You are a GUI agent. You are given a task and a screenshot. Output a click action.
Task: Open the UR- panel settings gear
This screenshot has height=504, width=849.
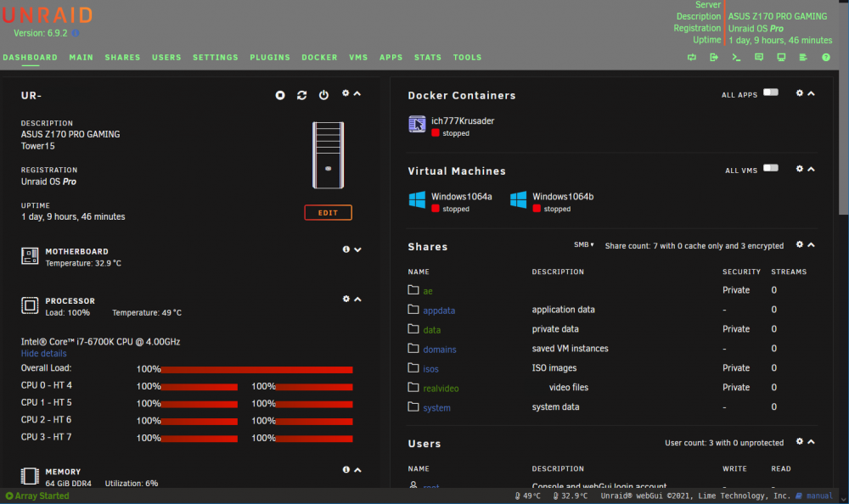coord(346,93)
